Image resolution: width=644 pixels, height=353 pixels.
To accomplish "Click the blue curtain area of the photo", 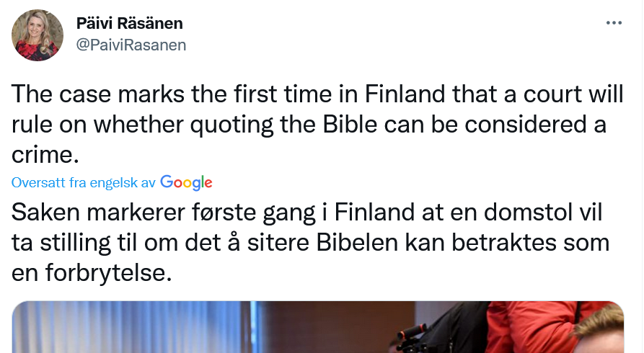I will [x=136, y=327].
